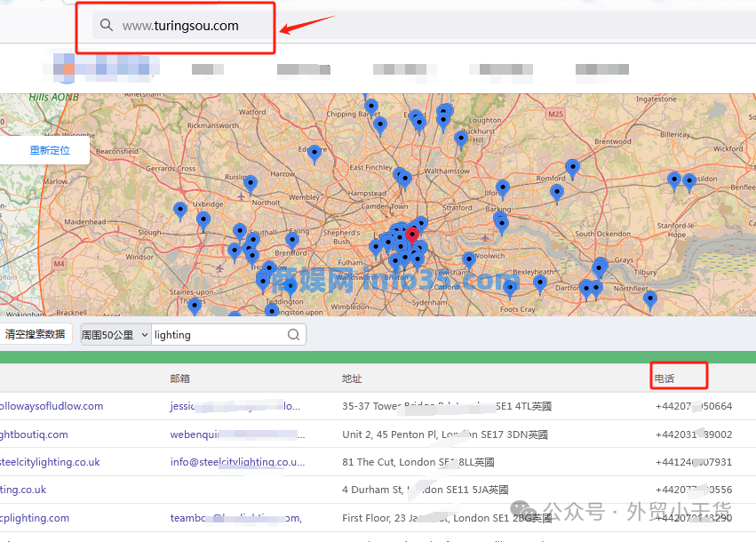
Task: Click the jessic... email link
Action: click(x=235, y=406)
